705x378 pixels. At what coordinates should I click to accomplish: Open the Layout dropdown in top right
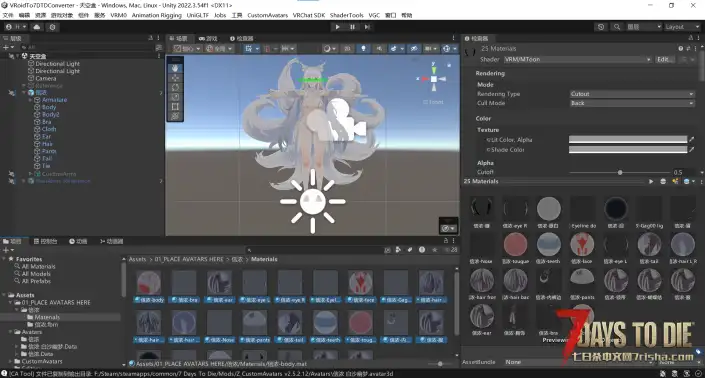tap(682, 27)
